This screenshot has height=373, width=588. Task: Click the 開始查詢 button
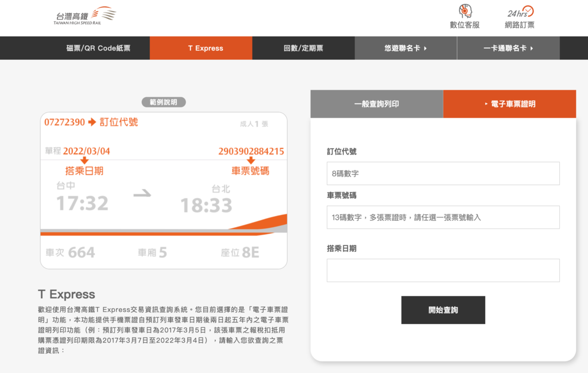443,310
